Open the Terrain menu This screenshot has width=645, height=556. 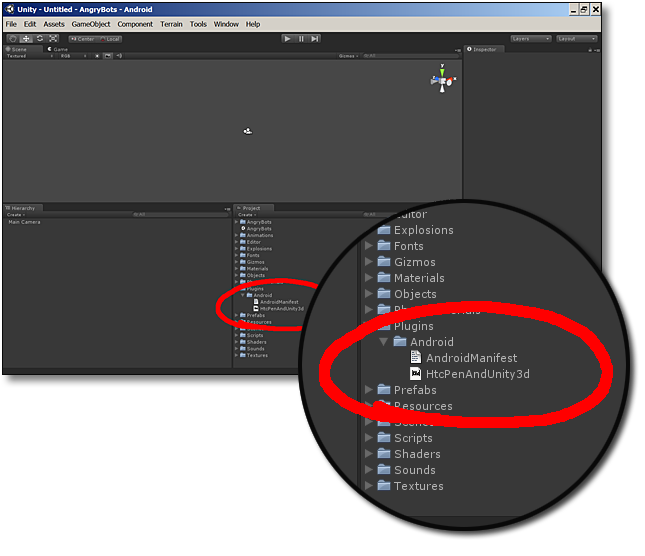coord(171,24)
